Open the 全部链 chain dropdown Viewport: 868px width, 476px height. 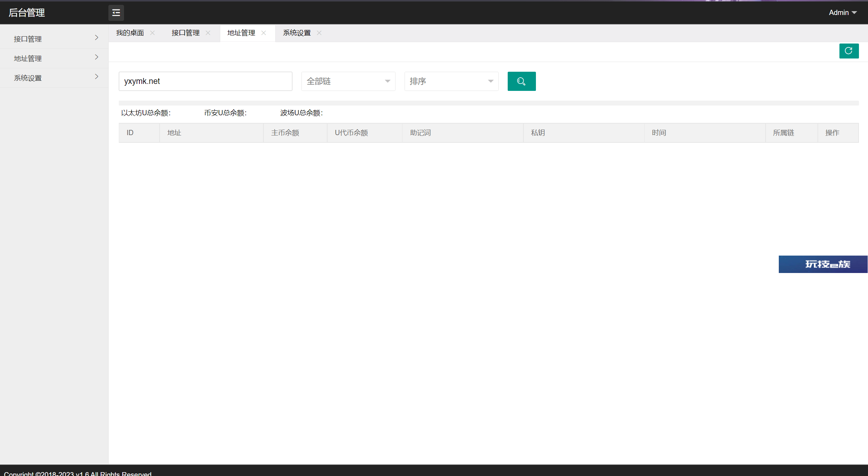coord(348,81)
